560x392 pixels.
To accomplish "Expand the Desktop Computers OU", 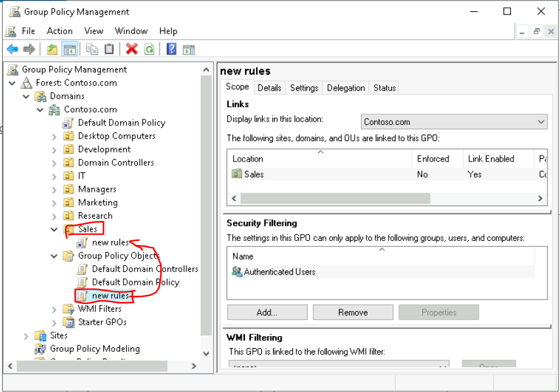I will pos(54,137).
